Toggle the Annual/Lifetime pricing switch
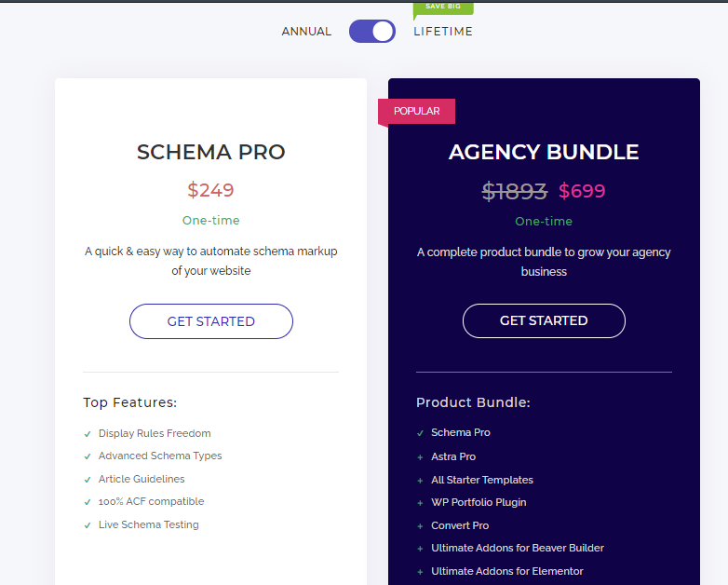Image resolution: width=728 pixels, height=585 pixels. (x=372, y=32)
